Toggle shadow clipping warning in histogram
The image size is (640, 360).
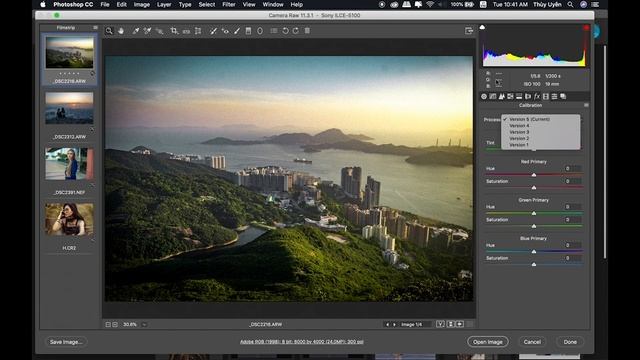point(482,27)
